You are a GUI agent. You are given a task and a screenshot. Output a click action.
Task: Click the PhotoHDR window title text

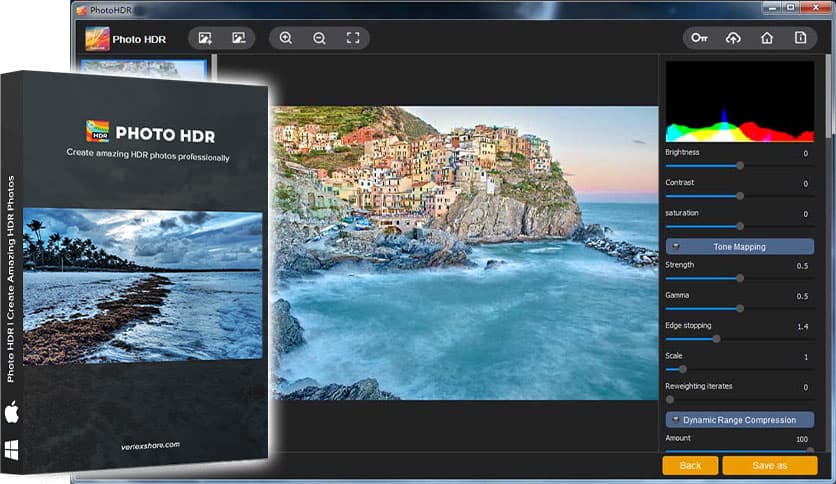(x=110, y=10)
